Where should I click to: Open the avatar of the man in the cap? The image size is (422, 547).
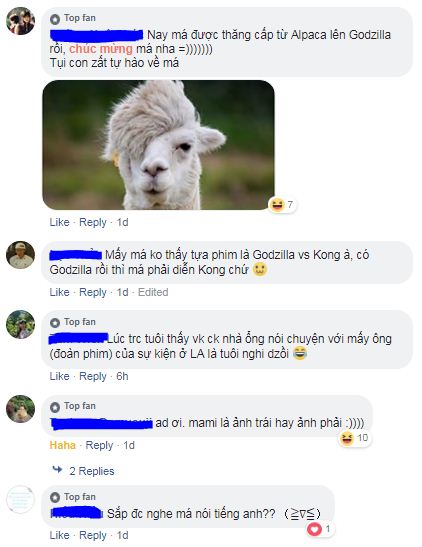[20, 255]
